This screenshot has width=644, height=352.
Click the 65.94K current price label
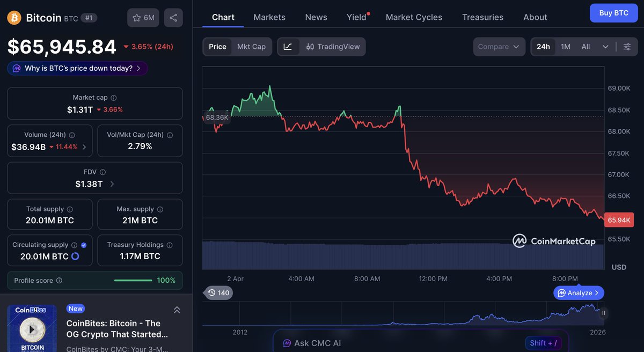619,220
